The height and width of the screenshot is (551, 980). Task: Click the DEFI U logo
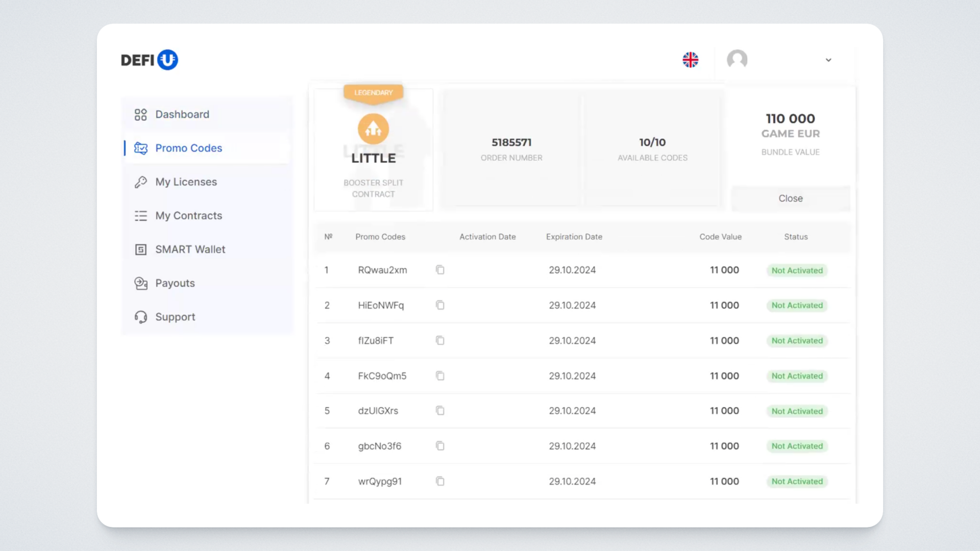click(149, 60)
